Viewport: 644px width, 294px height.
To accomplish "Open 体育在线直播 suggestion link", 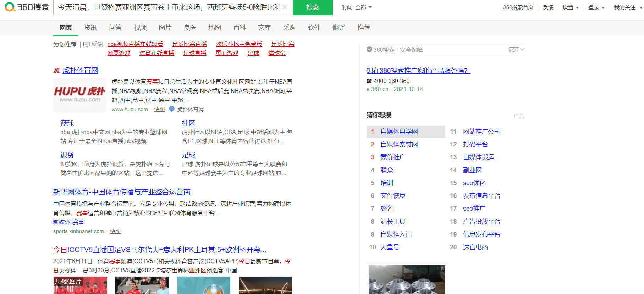I will point(157,53).
